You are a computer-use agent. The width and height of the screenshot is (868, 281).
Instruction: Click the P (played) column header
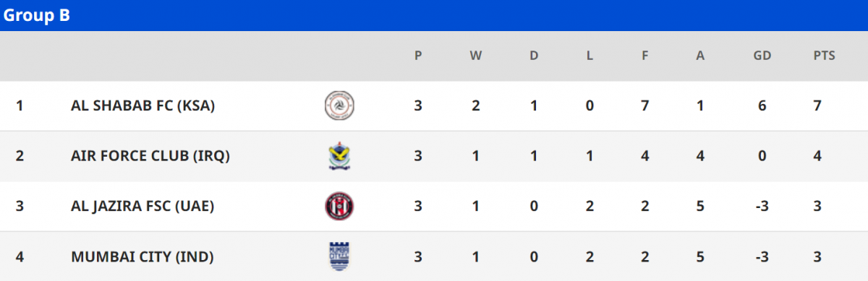(x=418, y=56)
